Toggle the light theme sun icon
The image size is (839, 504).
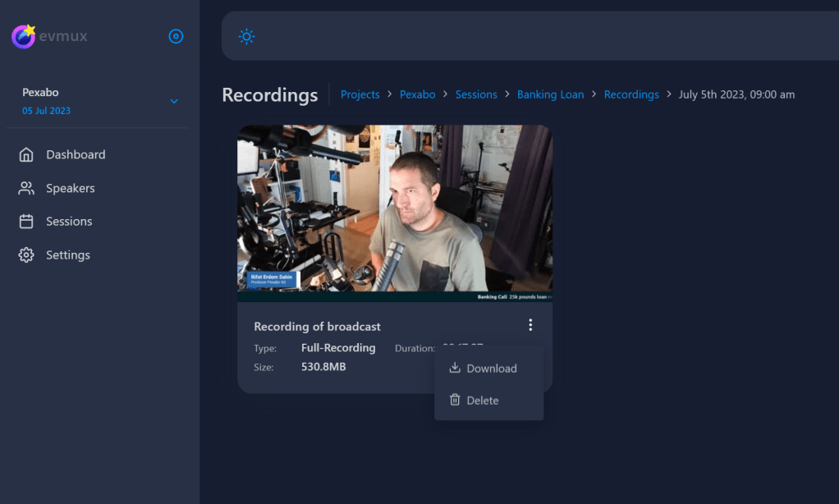[x=246, y=36]
